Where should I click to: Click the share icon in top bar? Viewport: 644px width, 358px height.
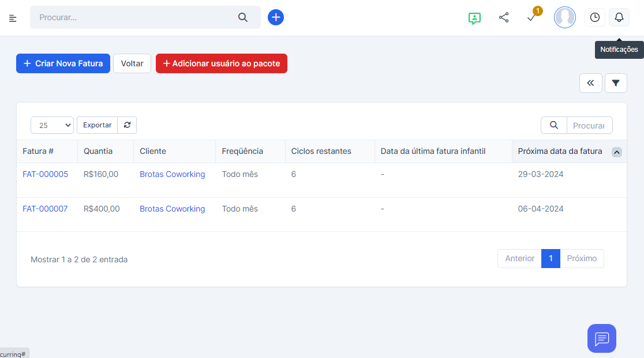(504, 17)
